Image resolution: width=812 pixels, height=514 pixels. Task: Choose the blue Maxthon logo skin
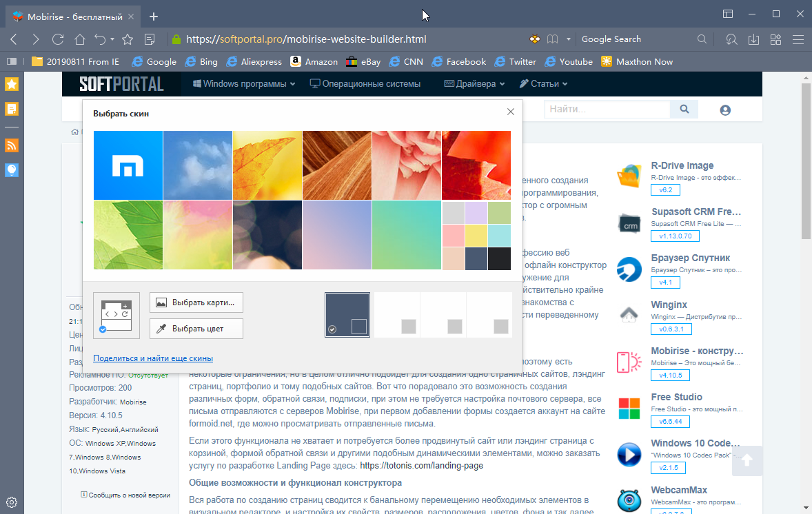coord(128,165)
